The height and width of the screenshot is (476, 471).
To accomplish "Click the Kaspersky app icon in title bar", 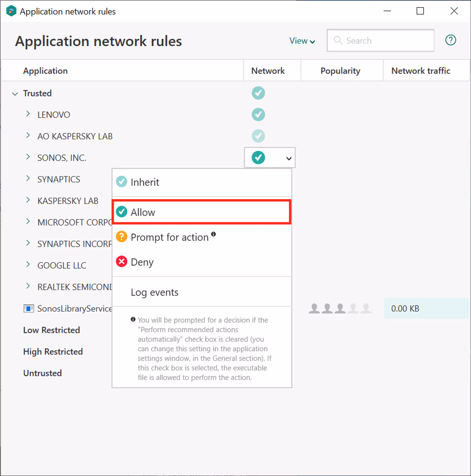I will click(x=11, y=11).
